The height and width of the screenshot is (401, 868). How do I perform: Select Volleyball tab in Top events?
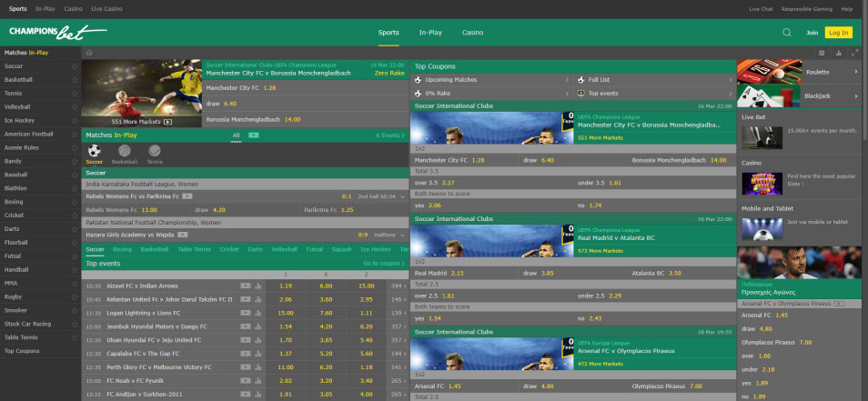click(x=285, y=249)
